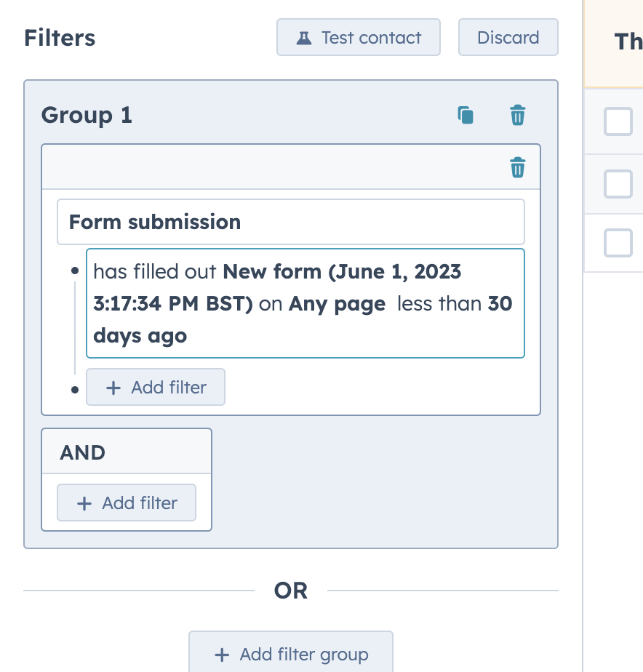Viewport: 643px width, 672px height.
Task: Click the plus icon beside Add filter
Action: coord(113,387)
